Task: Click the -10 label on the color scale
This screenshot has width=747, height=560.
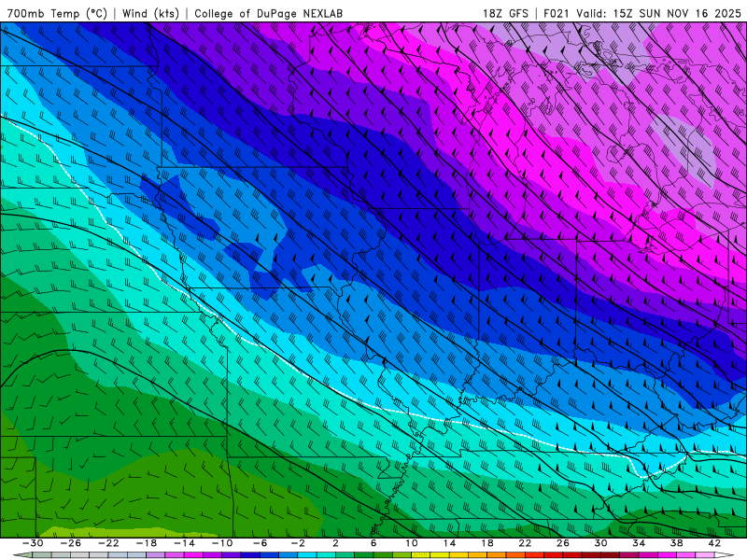Action: tap(222, 543)
